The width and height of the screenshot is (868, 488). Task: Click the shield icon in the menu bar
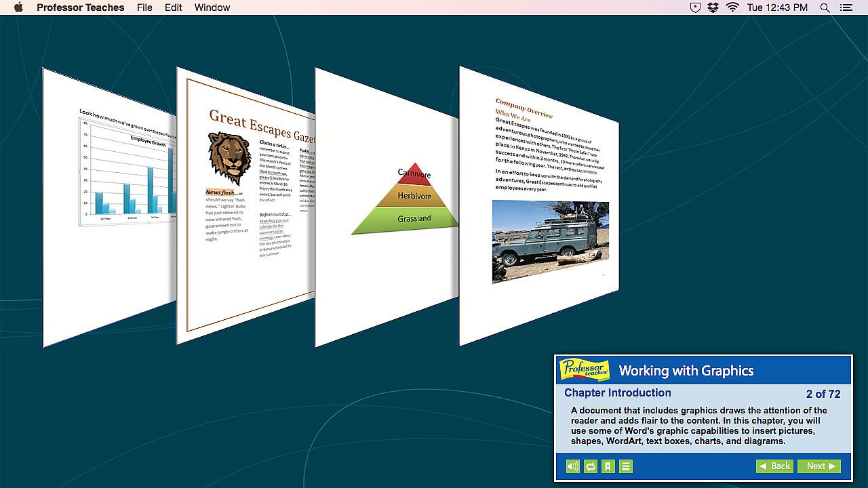pyautogui.click(x=695, y=7)
